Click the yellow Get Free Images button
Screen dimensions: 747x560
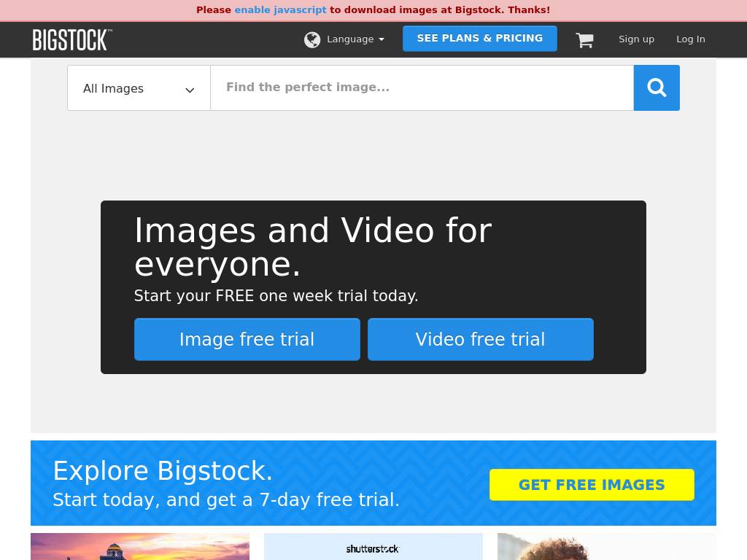click(592, 485)
